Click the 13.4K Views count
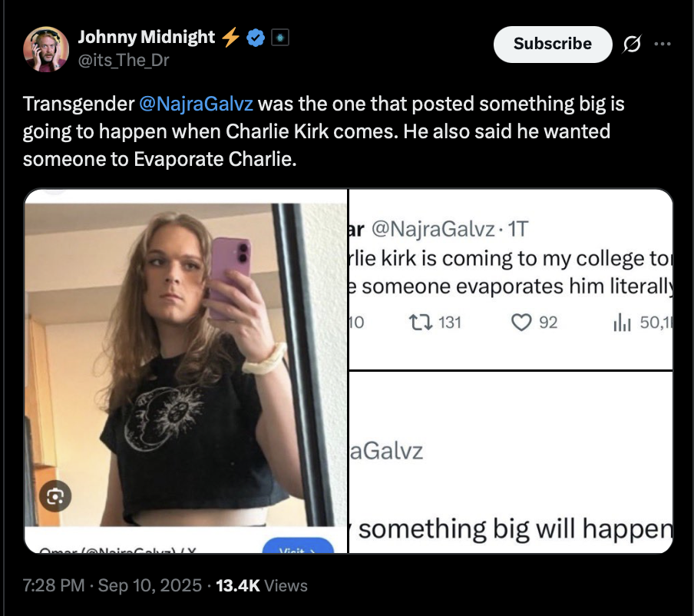694x616 pixels. pos(262,585)
